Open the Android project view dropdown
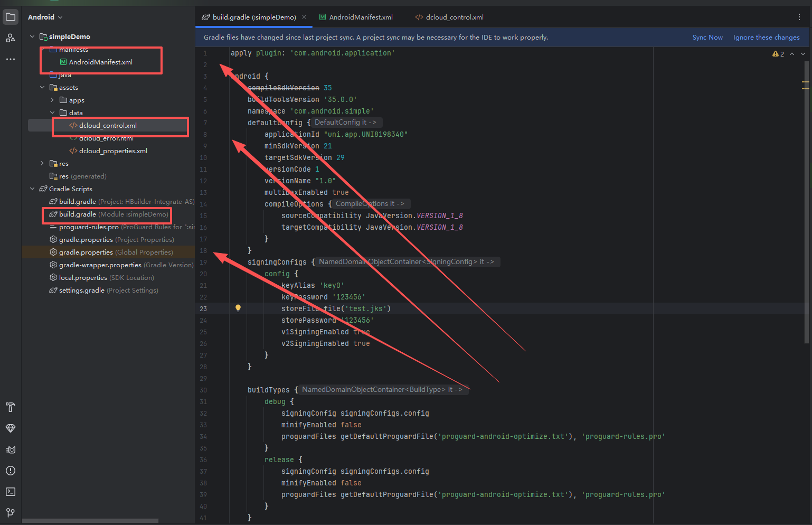The width and height of the screenshot is (812, 525). 45,17
